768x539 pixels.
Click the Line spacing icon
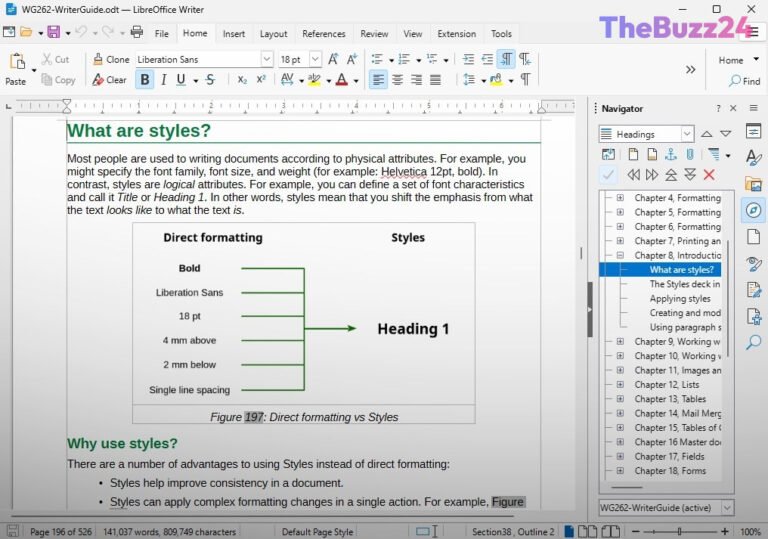click(469, 79)
